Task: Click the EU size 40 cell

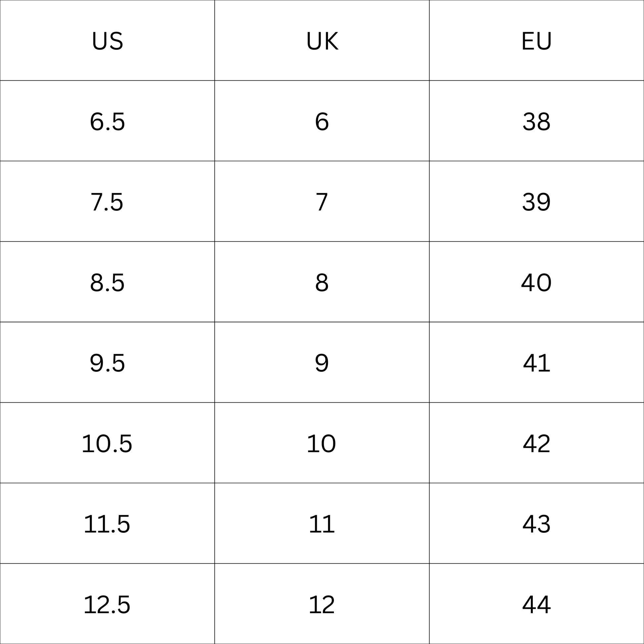Action: click(537, 282)
